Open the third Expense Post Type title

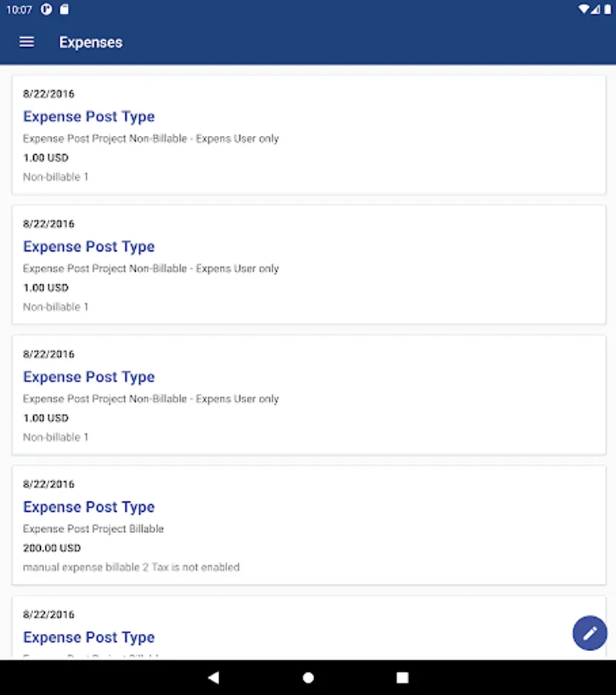89,377
